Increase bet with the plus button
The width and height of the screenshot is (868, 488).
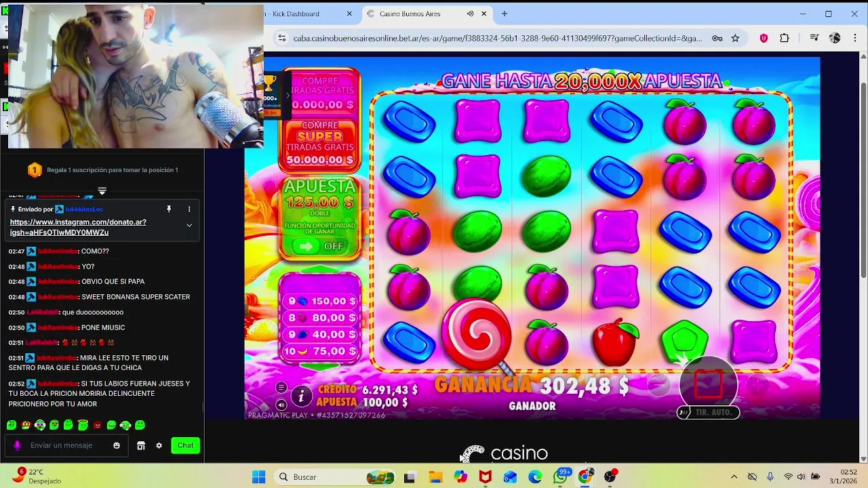758,385
